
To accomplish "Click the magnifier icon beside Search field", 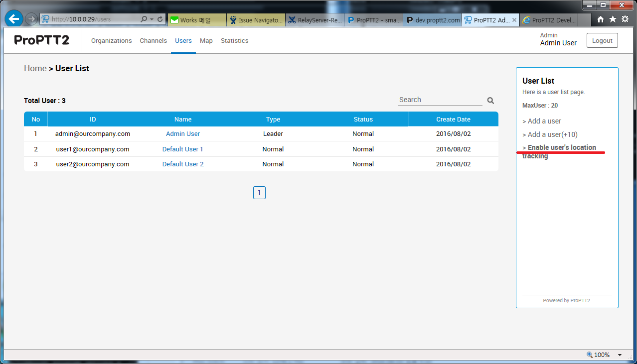I will [490, 101].
